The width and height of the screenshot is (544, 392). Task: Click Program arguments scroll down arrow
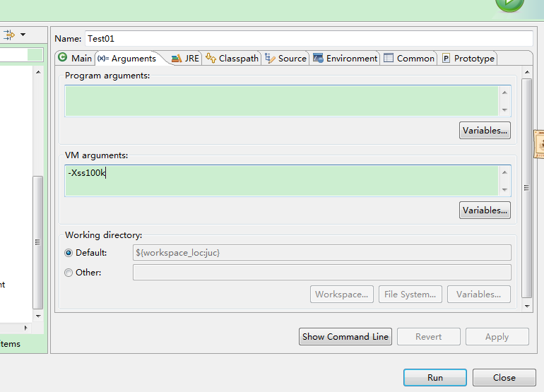[x=504, y=110]
